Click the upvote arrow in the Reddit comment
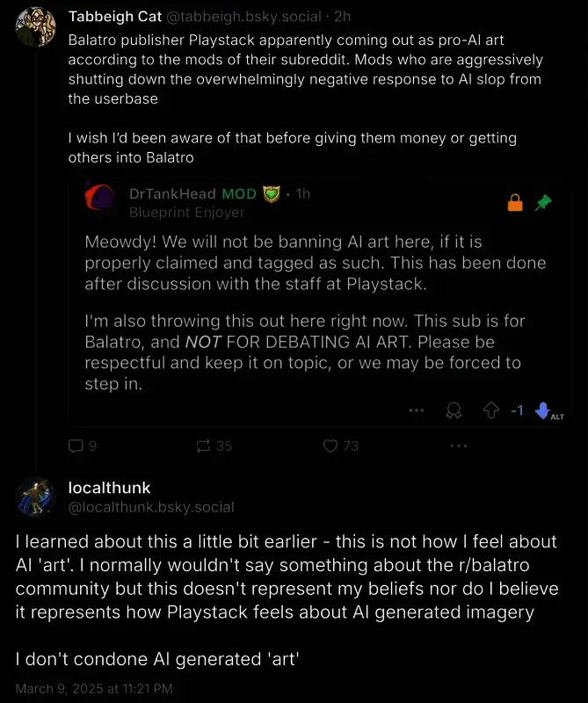Viewport: 588px width, 703px height. pos(492,410)
